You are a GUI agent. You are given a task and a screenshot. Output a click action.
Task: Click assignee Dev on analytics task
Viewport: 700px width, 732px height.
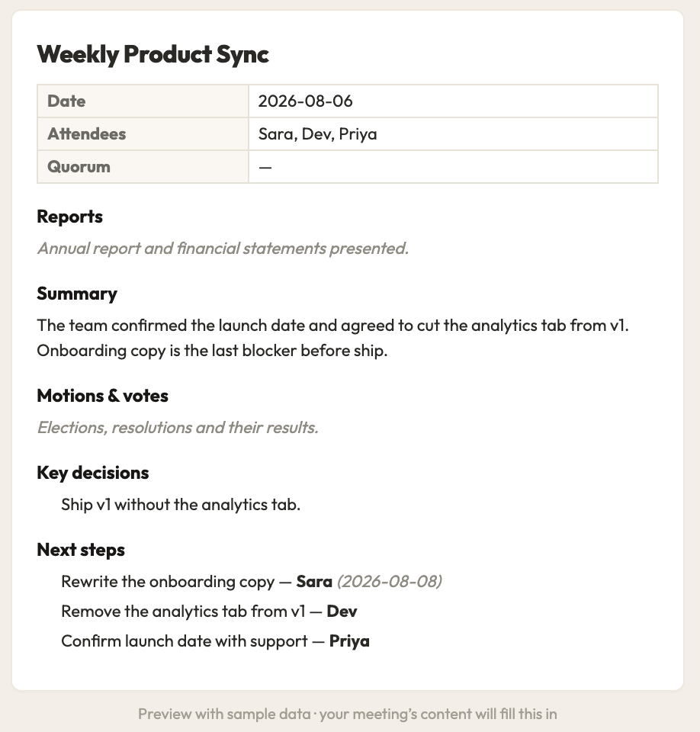[342, 612]
